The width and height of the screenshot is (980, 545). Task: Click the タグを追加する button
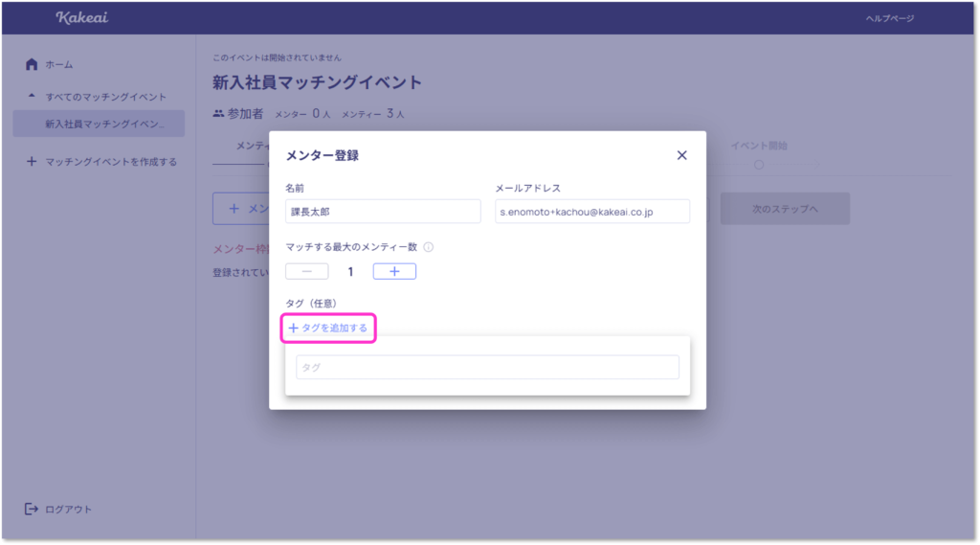coord(328,329)
